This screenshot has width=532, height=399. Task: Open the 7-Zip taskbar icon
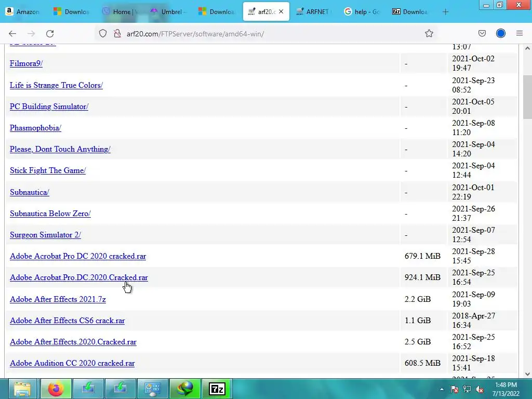point(217,389)
